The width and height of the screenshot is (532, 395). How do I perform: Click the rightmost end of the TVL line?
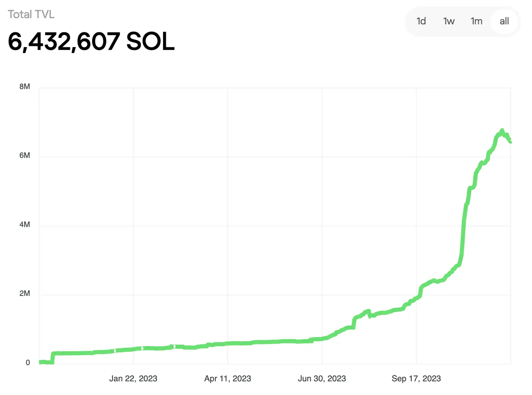tap(510, 142)
